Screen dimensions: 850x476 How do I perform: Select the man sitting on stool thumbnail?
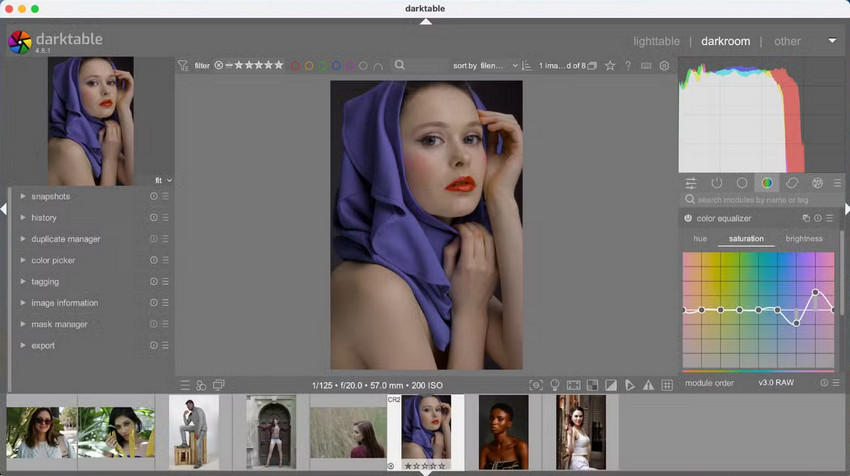pyautogui.click(x=194, y=432)
